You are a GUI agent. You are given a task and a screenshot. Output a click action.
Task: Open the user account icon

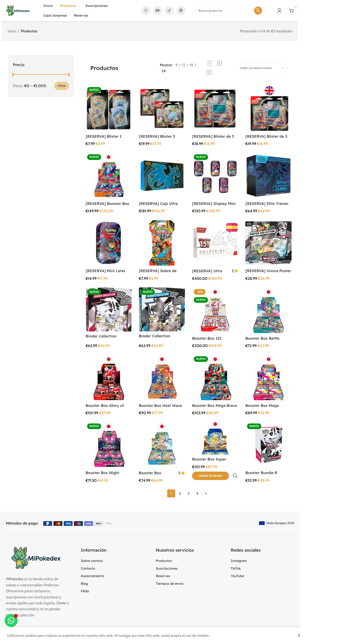279,10
